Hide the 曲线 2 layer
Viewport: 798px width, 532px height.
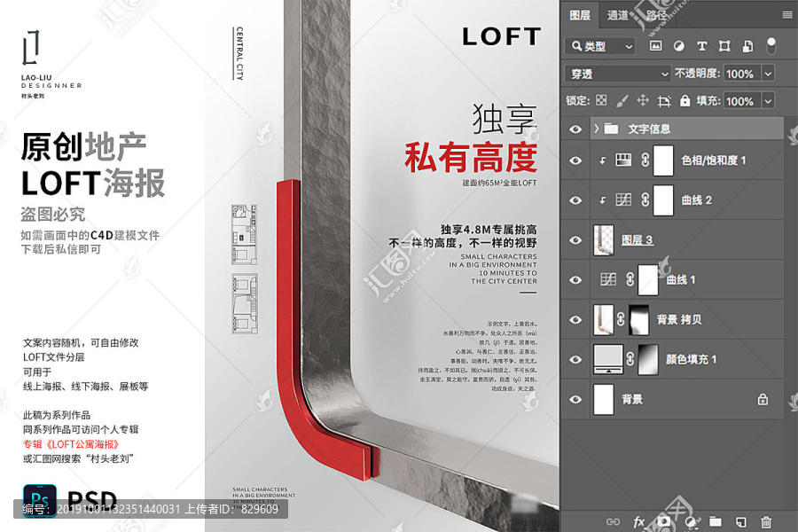click(575, 200)
